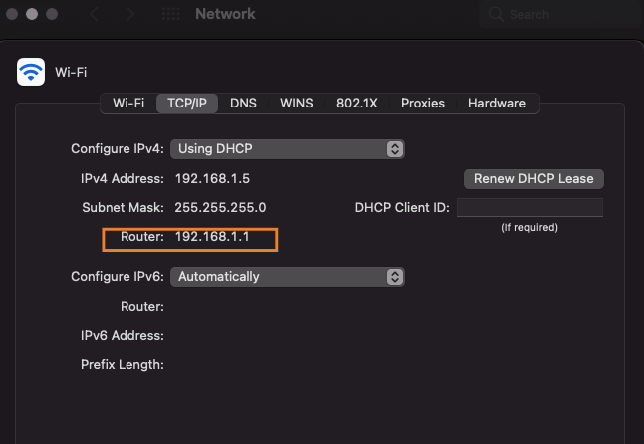Open the 802.1X tab

click(x=356, y=103)
